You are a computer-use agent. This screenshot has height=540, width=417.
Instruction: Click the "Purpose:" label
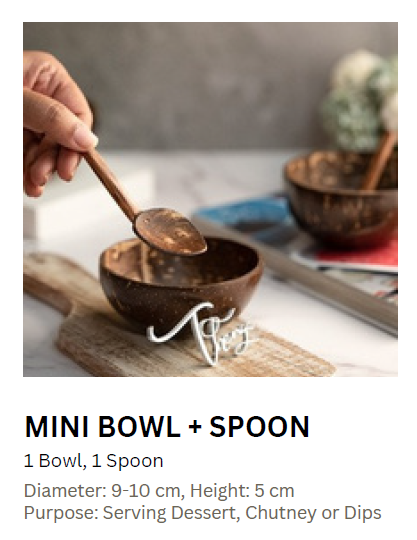61,513
